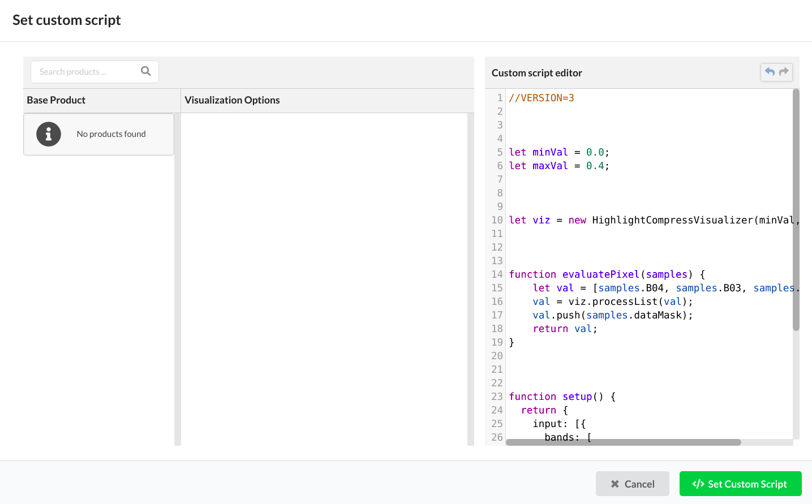Place cursor on the //VERSION=3 line

point(542,98)
